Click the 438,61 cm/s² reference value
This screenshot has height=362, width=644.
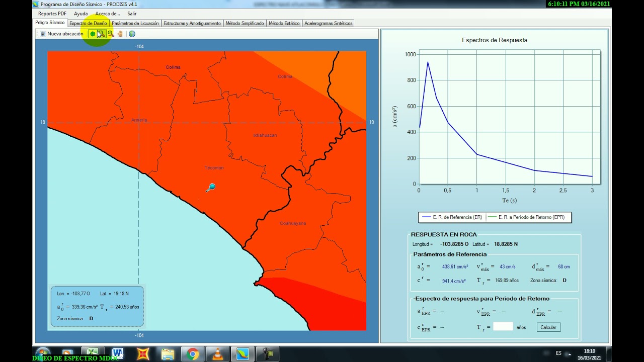pyautogui.click(x=455, y=267)
